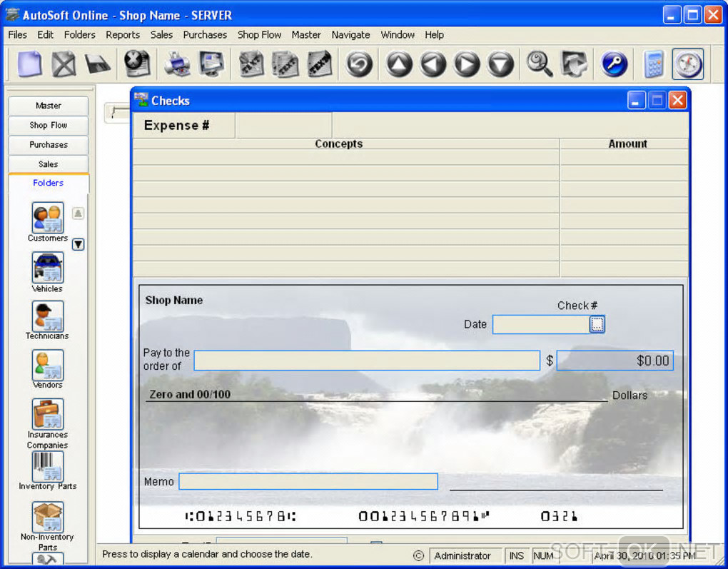Image resolution: width=728 pixels, height=569 pixels.
Task: Click the blue key icon
Action: (614, 64)
